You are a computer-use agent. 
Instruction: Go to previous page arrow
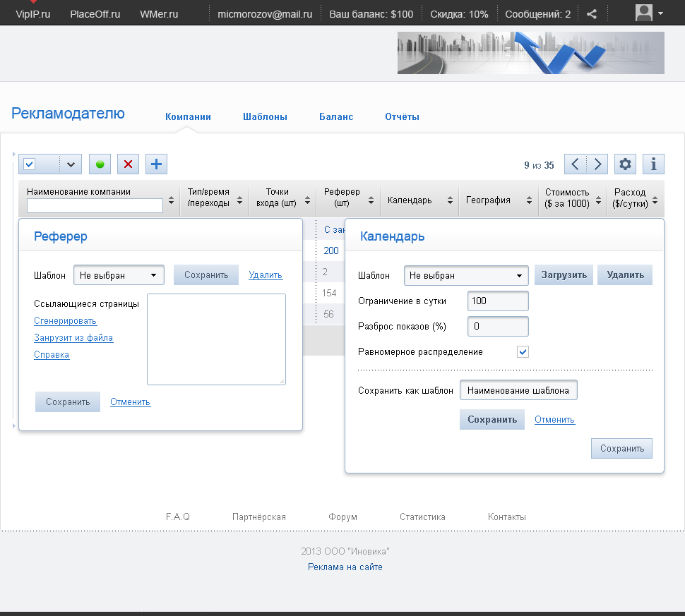[x=575, y=164]
